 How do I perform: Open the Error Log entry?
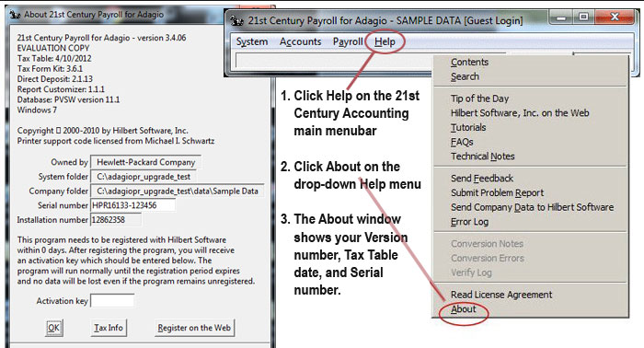pos(469,222)
